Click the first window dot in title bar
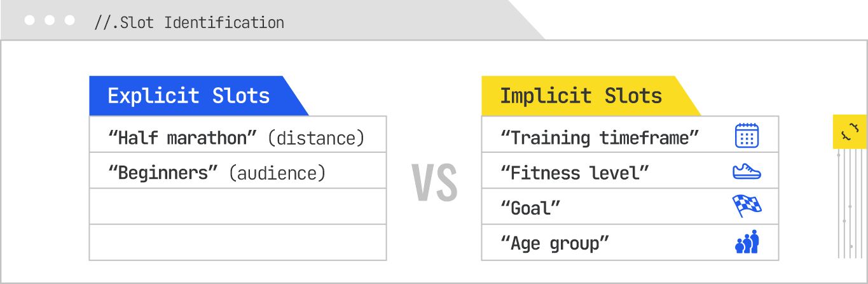Screen dimensions: 868x284 (x=29, y=20)
